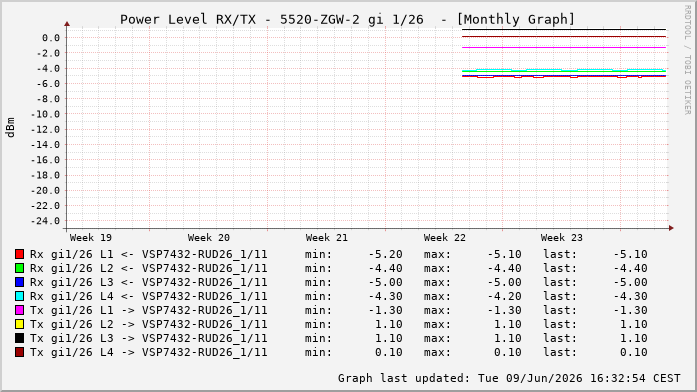Click the dBm vertical axis label
This screenshot has height=392, width=697.
point(10,128)
